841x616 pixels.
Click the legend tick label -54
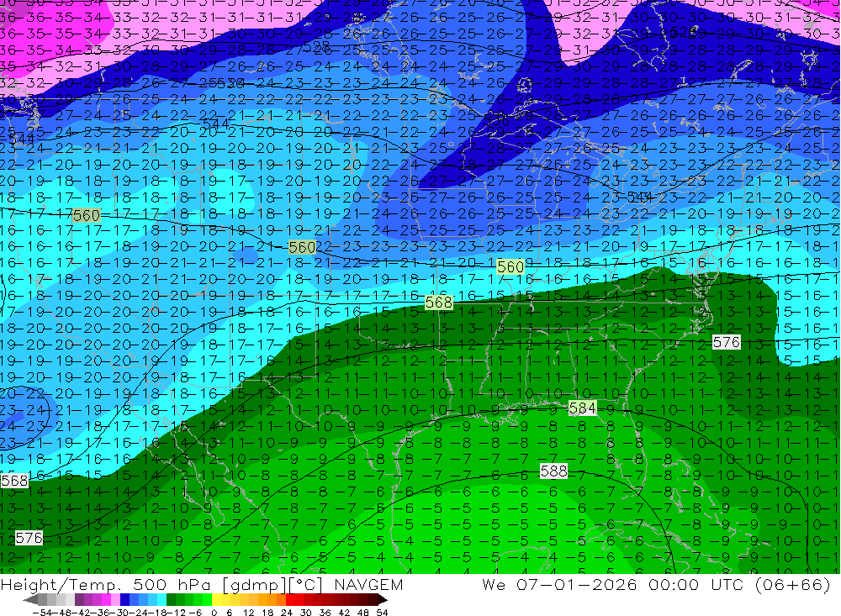[43, 613]
